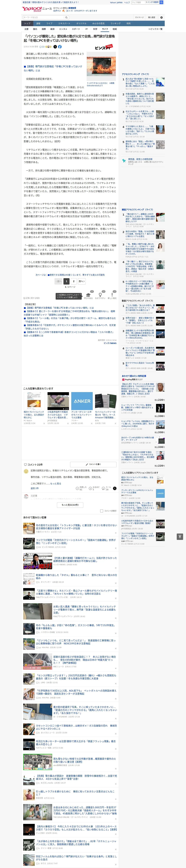Click the back-to-top arrow button
The height and width of the screenshot is (868, 186).
(180, 536)
